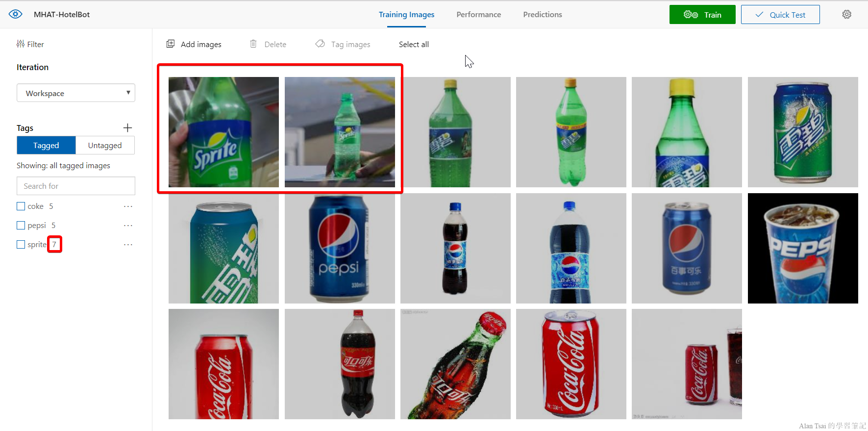This screenshot has height=431, width=868.
Task: Click the Iteration heading text
Action: 32,67
